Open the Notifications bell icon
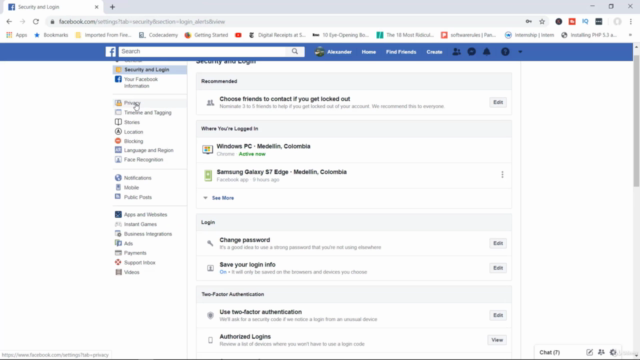This screenshot has width=640, height=360. (487, 52)
